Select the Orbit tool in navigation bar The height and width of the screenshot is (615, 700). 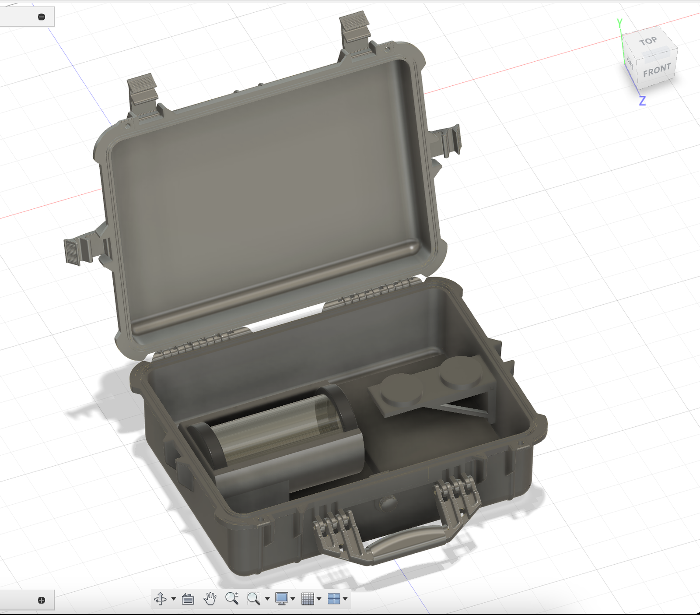coord(160,598)
